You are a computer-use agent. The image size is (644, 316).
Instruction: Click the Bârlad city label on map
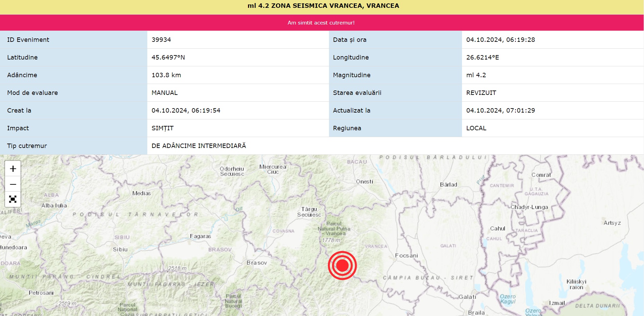click(448, 185)
